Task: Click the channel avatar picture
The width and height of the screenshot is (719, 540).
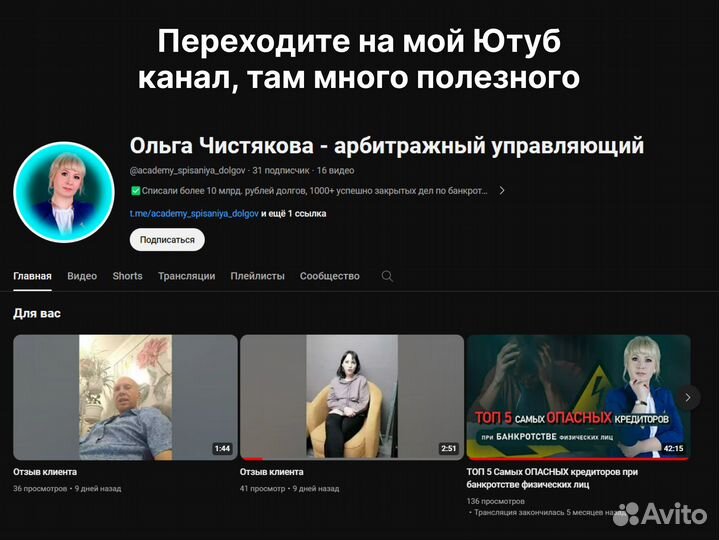Action: tap(64, 192)
